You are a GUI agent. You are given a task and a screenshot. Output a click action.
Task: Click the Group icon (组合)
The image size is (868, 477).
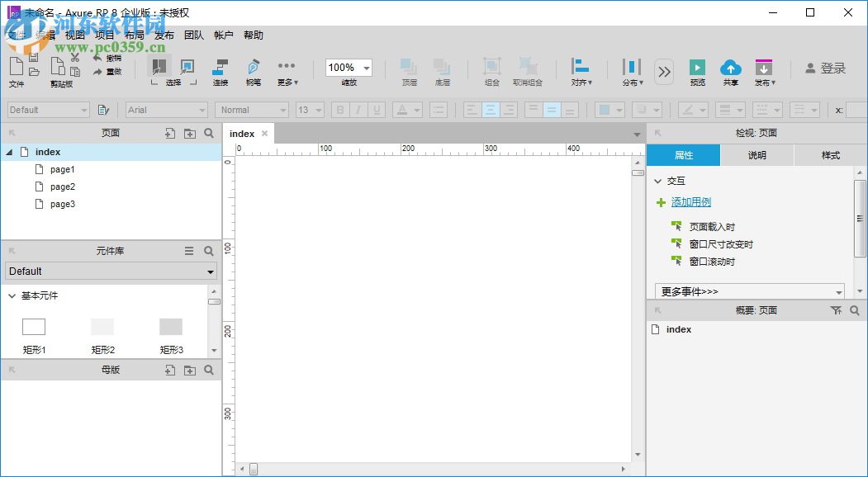(x=491, y=68)
